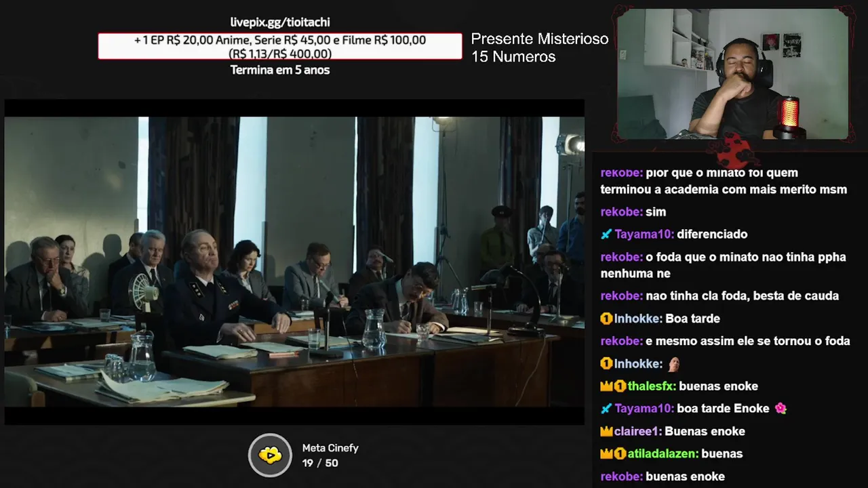Image resolution: width=868 pixels, height=488 pixels.
Task: Click clairee1's message 'Buenas enoke'
Action: tap(705, 431)
